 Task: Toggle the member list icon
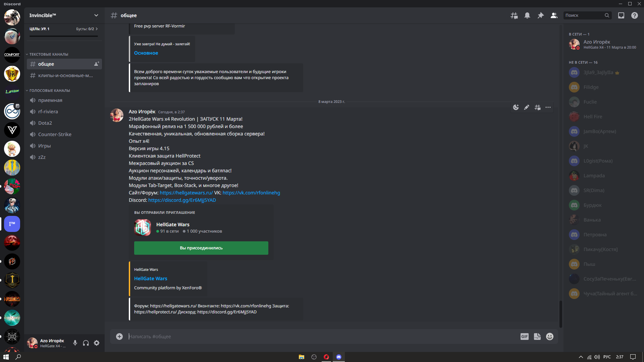click(554, 15)
